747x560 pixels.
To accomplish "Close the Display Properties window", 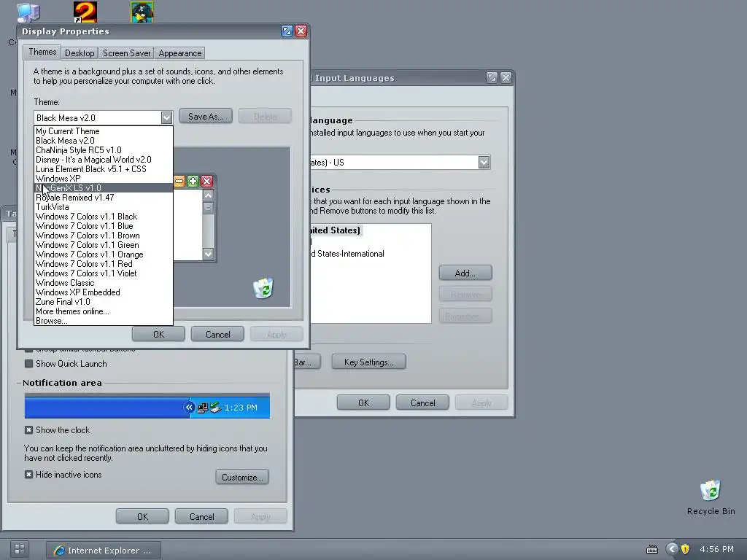I will 301,31.
